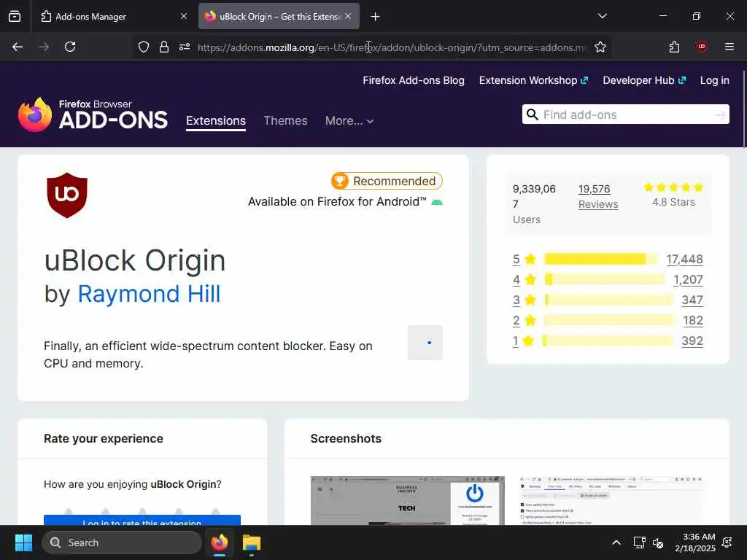Open the 347 three-star count

pos(692,300)
